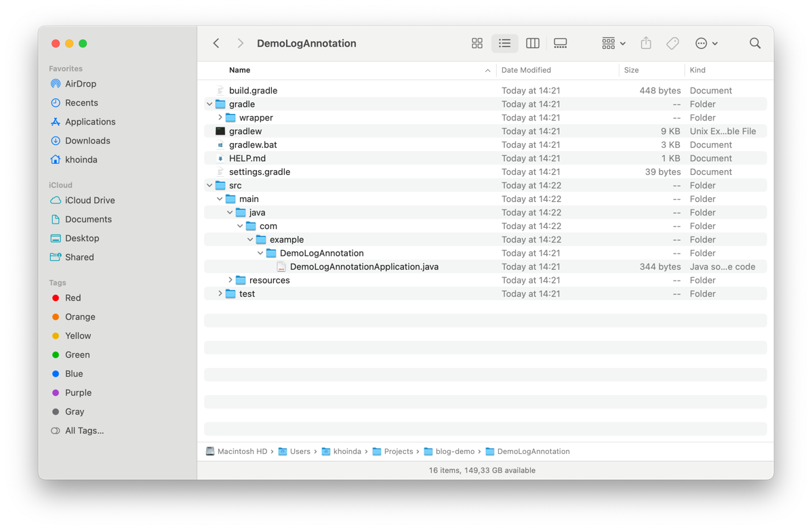
Task: Select the Red tag
Action: click(73, 298)
